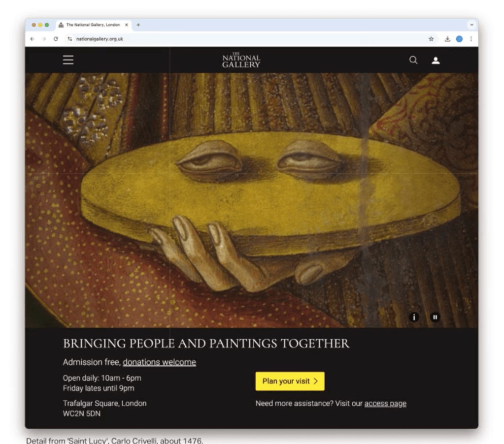Click the search magnifier icon
Image resolution: width=504 pixels, height=444 pixels.
(x=413, y=60)
